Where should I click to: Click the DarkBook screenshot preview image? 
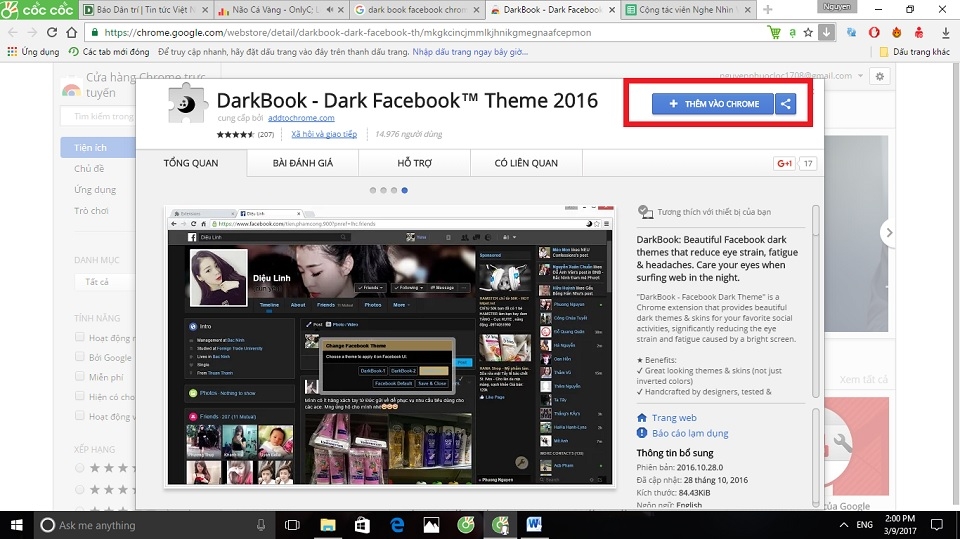click(390, 346)
